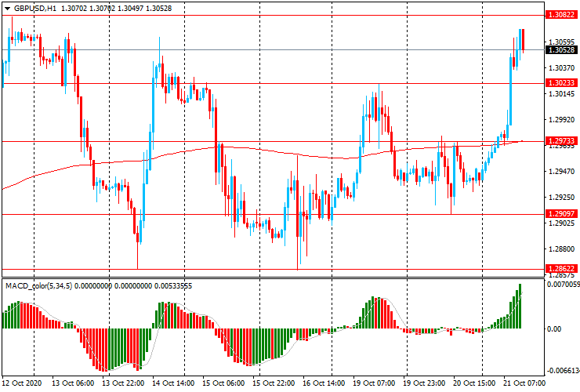
Task: Click the 1.29250 price scale value
Action: tap(561, 198)
